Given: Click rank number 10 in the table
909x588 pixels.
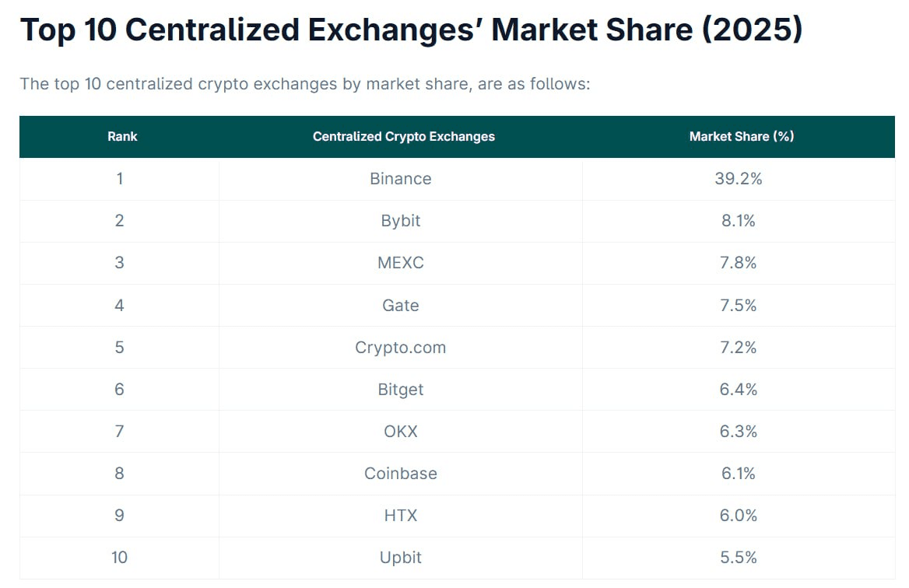Looking at the screenshot, I should click(x=119, y=557).
